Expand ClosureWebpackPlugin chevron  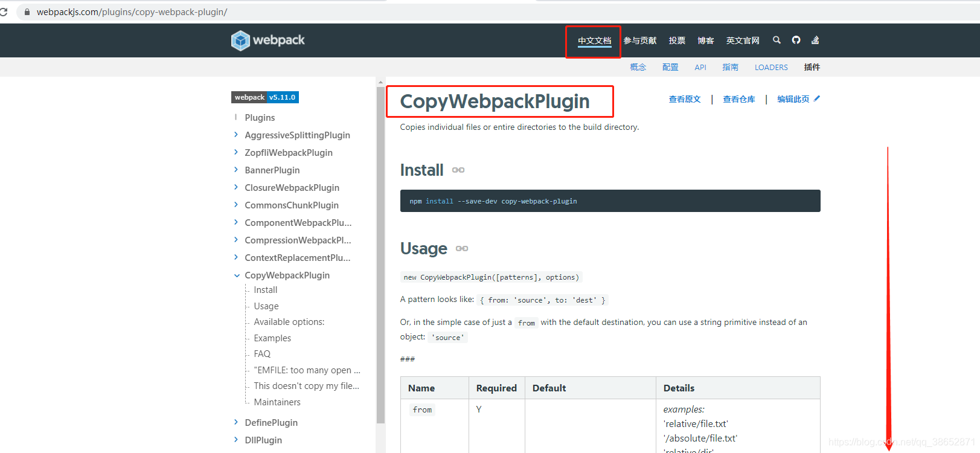(x=236, y=187)
